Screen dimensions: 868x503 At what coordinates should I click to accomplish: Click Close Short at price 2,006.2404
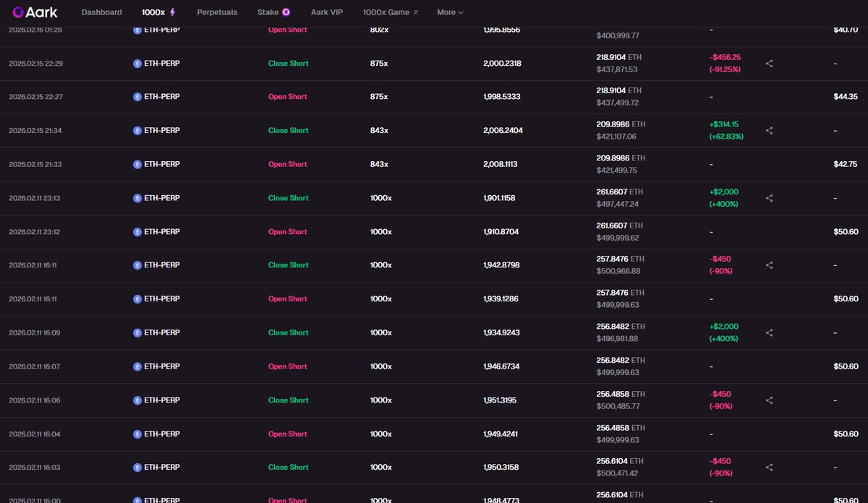coord(288,131)
